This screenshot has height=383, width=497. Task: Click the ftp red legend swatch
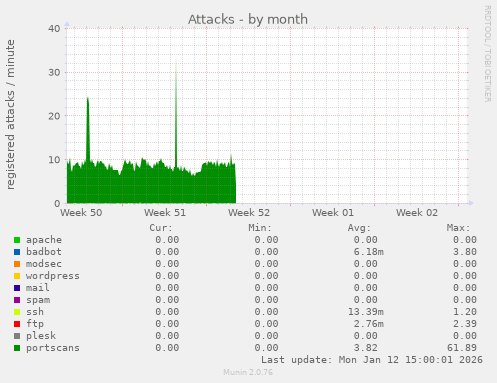click(17, 324)
